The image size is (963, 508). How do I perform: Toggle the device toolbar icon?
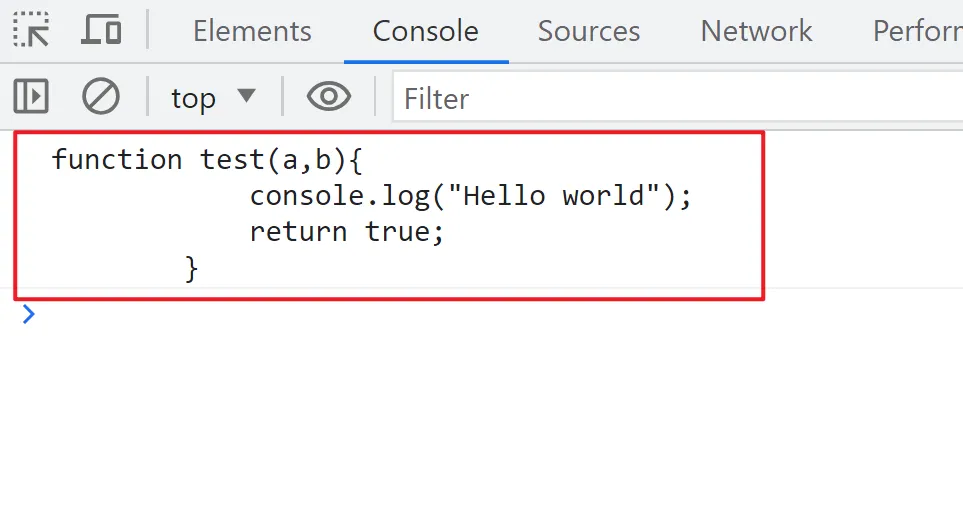click(x=100, y=30)
